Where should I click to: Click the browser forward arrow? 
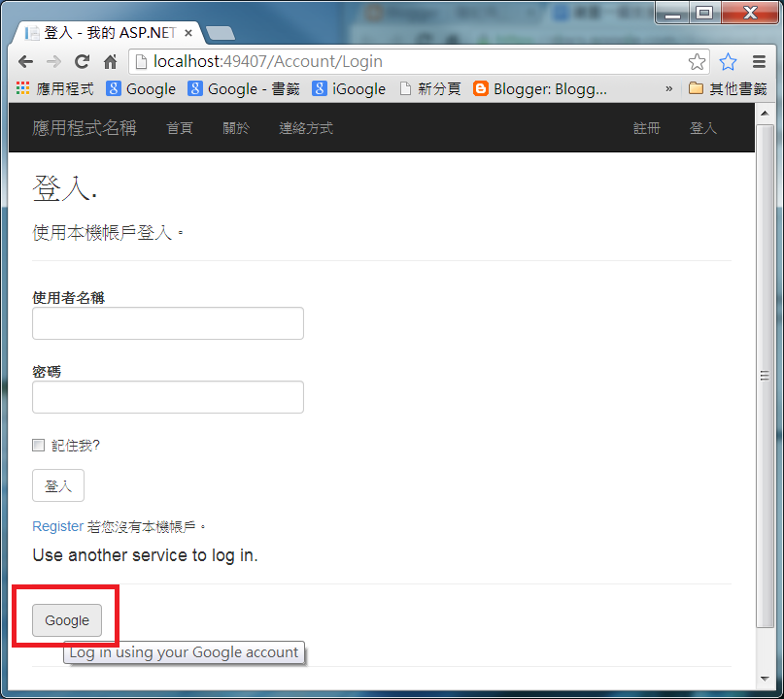(53, 62)
